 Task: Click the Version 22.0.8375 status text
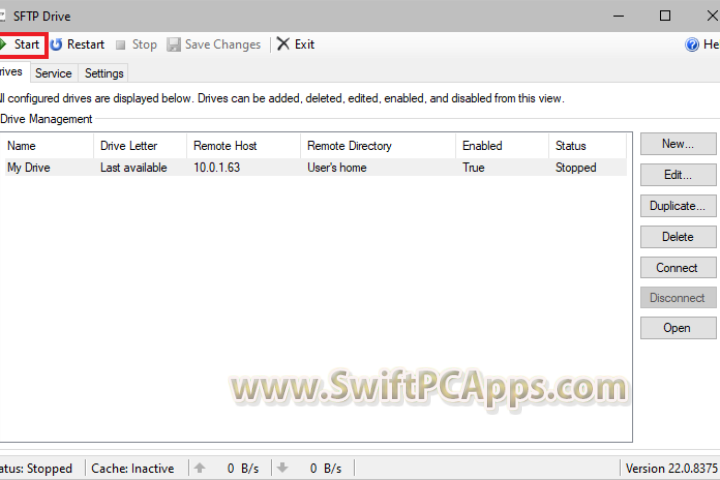pyautogui.click(x=672, y=469)
